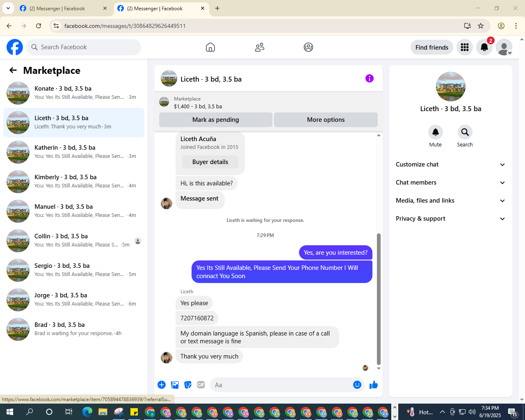This screenshot has width=525, height=420.
Task: Select the second Messenger browser tab
Action: (x=161, y=8)
